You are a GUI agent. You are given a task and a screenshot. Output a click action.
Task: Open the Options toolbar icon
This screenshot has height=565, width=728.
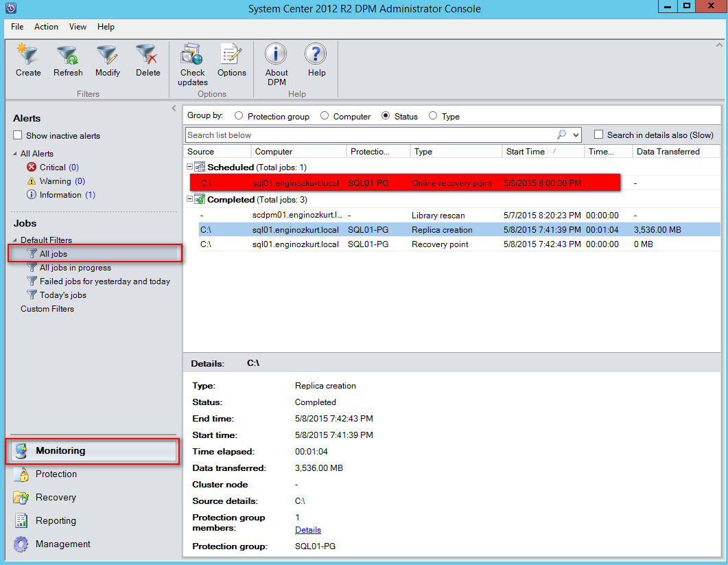pyautogui.click(x=231, y=54)
